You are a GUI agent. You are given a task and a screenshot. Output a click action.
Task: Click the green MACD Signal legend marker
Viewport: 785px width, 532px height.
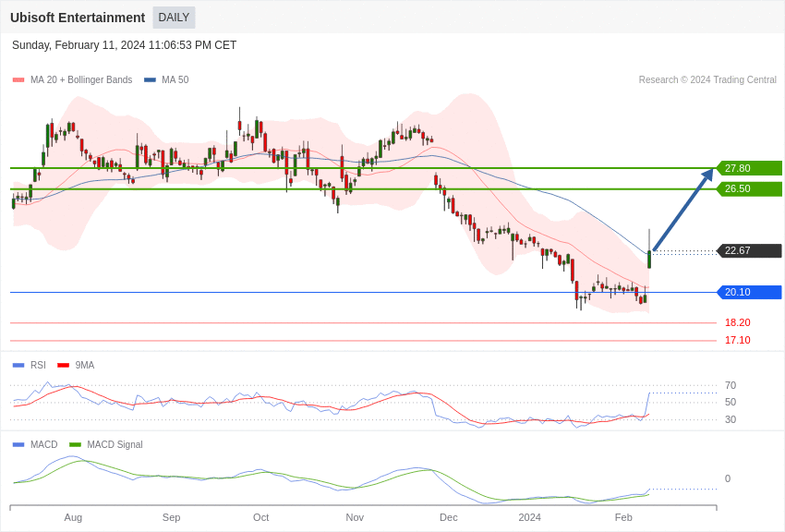pos(75,444)
